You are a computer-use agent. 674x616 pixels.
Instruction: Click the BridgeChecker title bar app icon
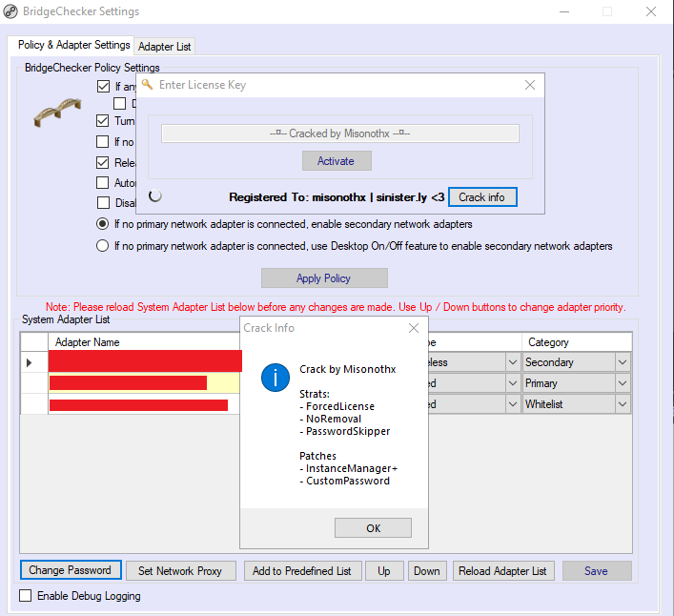[x=10, y=11]
